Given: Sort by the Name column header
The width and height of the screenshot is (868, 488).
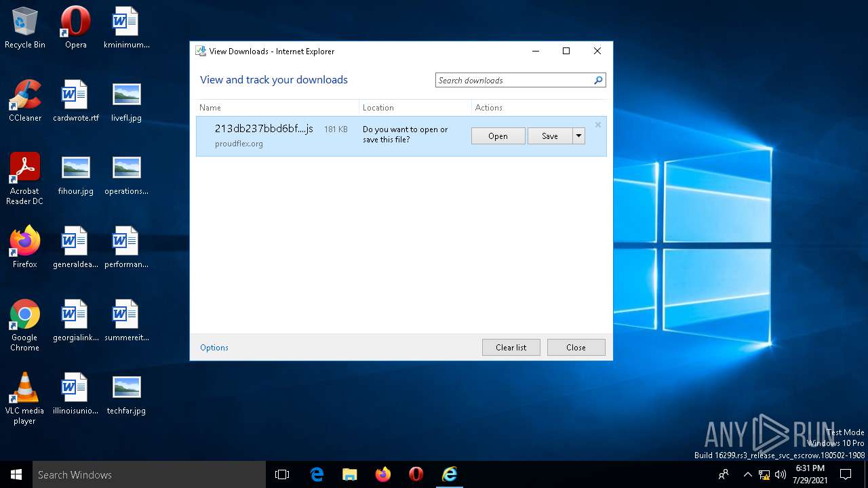Looking at the screenshot, I should click(277, 108).
